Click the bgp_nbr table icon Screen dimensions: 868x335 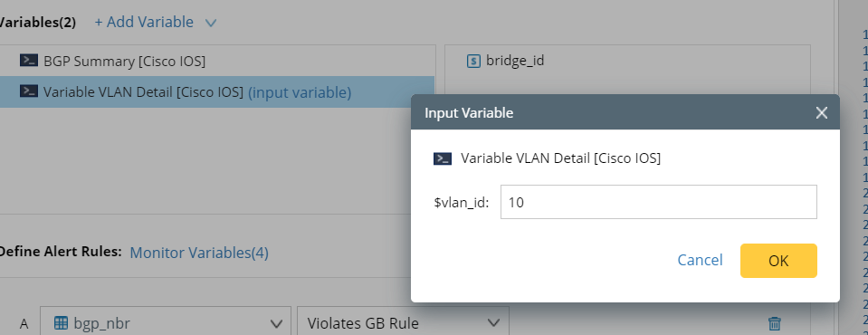coord(61,323)
